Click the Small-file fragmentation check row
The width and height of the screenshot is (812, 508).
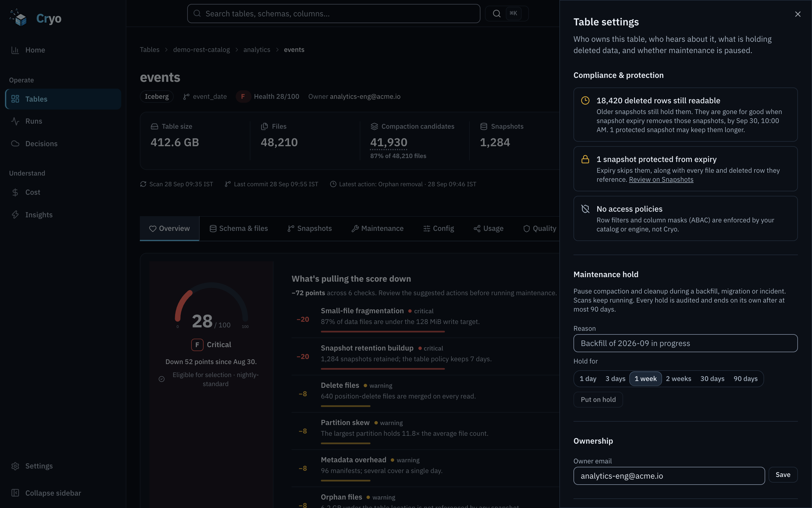tap(425, 319)
